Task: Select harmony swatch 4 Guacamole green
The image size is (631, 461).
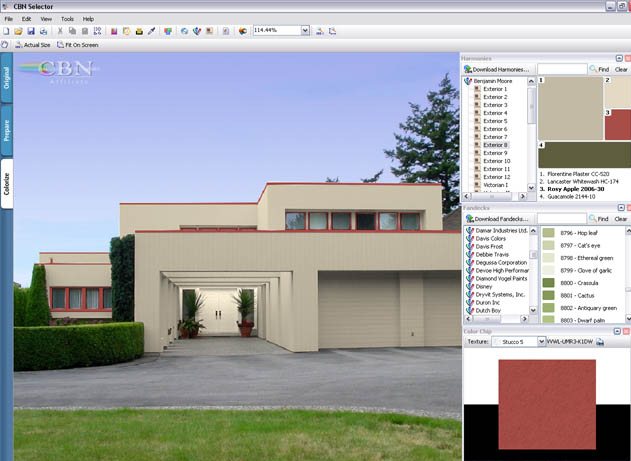Action: pos(585,155)
